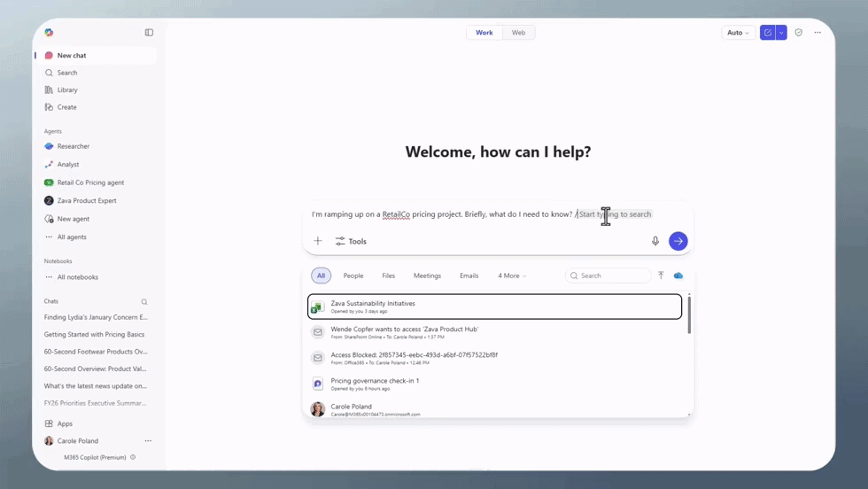Expand the arrow beside the compose button

click(781, 33)
